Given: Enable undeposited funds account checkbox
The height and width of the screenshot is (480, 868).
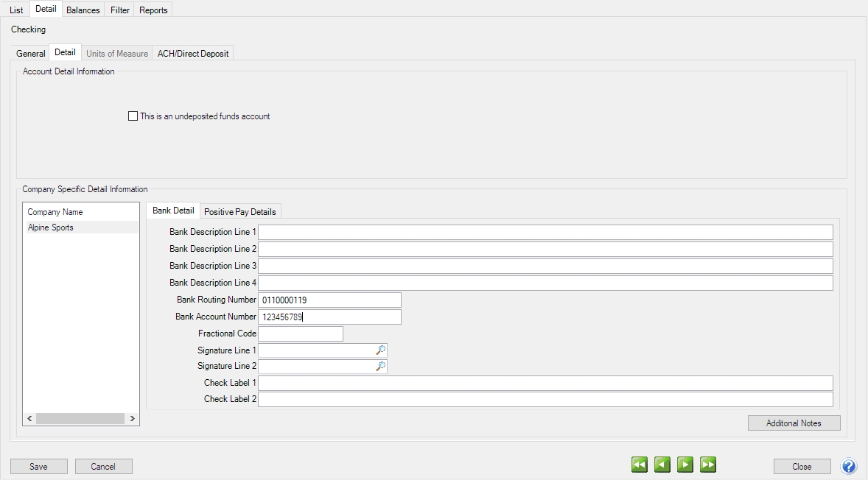Looking at the screenshot, I should [x=133, y=116].
